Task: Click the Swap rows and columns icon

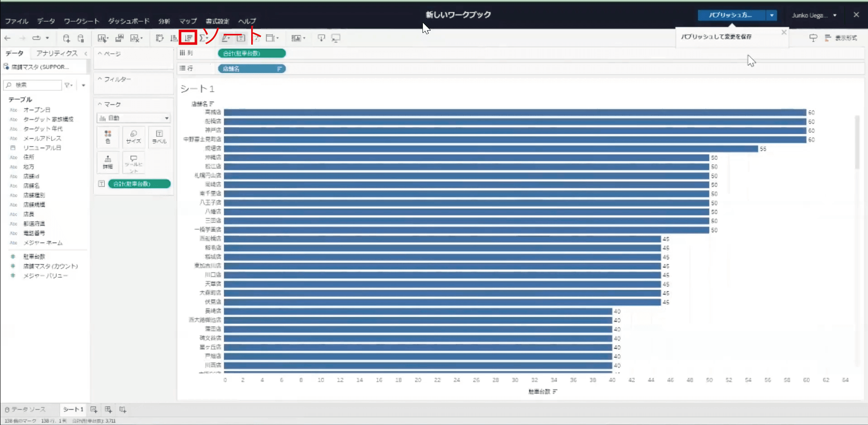Action: (160, 38)
